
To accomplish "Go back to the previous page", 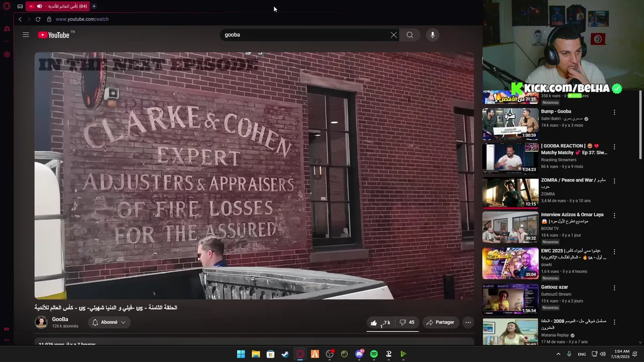I will pyautogui.click(x=20, y=19).
